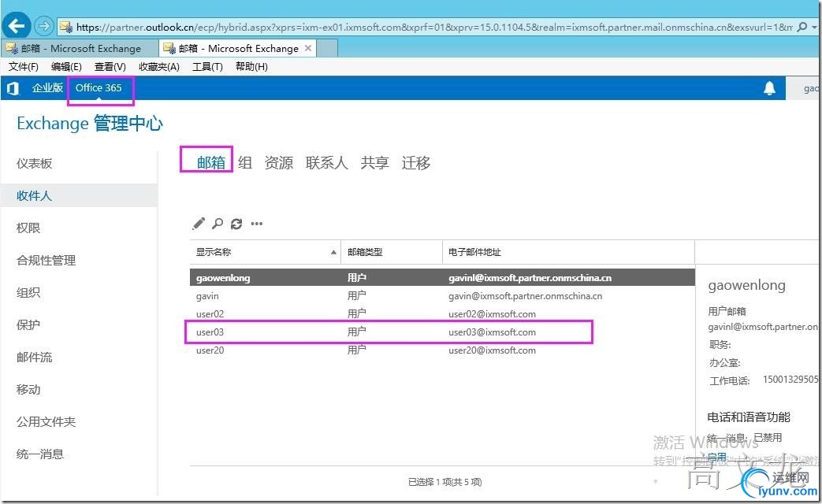Switch to the first 邮箱 - Microsoft Exchange tab
The width and height of the screenshot is (822, 504).
[80, 48]
